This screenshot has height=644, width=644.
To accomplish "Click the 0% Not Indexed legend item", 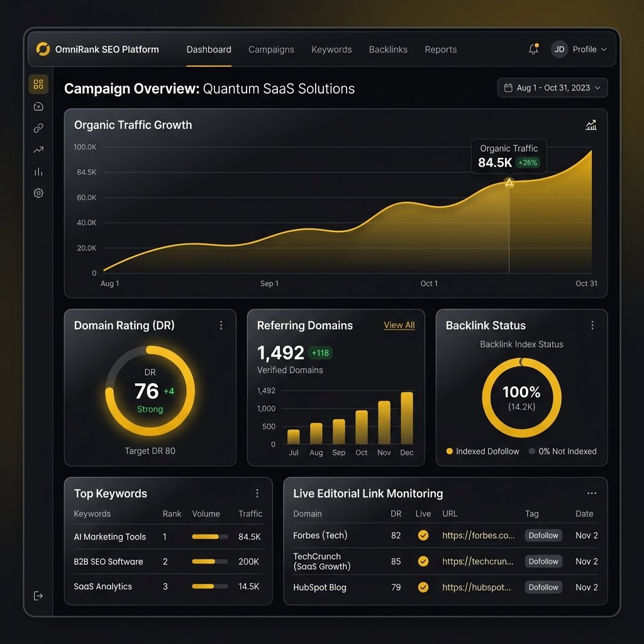I will tap(563, 452).
